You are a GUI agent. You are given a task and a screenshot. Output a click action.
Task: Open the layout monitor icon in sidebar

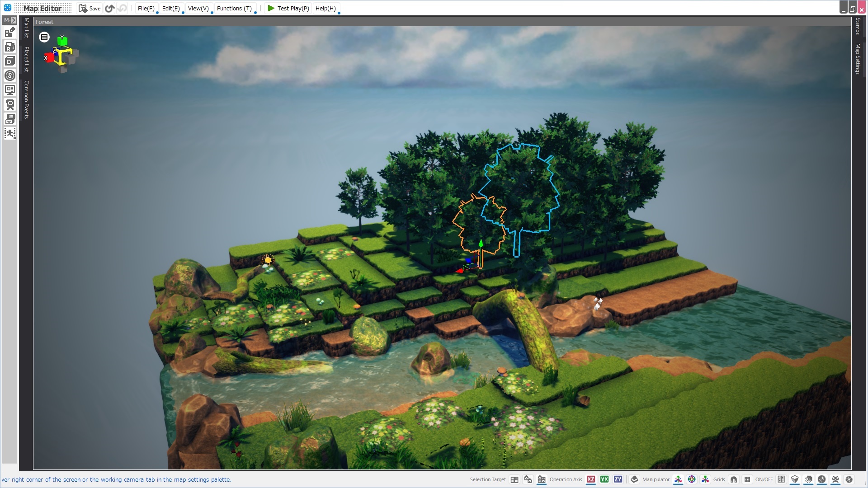[x=10, y=90]
